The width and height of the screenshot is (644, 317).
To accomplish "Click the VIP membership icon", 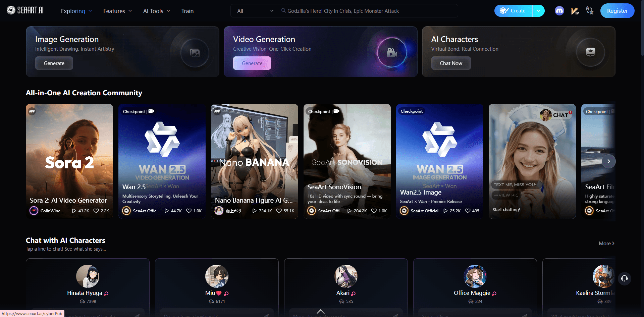I will point(575,11).
